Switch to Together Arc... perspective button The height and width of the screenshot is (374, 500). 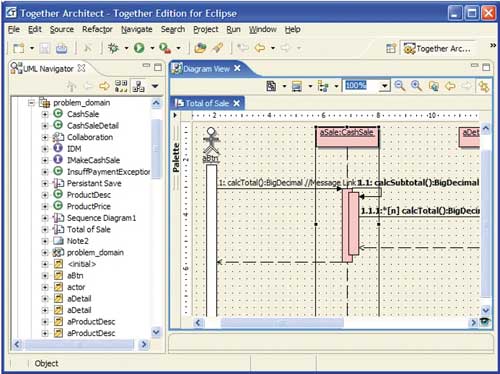438,49
